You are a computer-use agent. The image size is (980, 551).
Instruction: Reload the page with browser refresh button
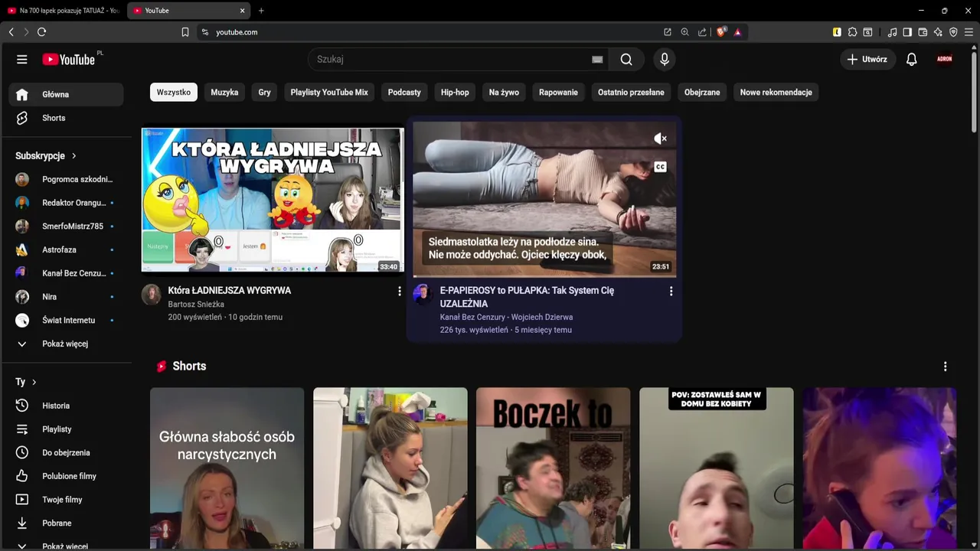41,32
